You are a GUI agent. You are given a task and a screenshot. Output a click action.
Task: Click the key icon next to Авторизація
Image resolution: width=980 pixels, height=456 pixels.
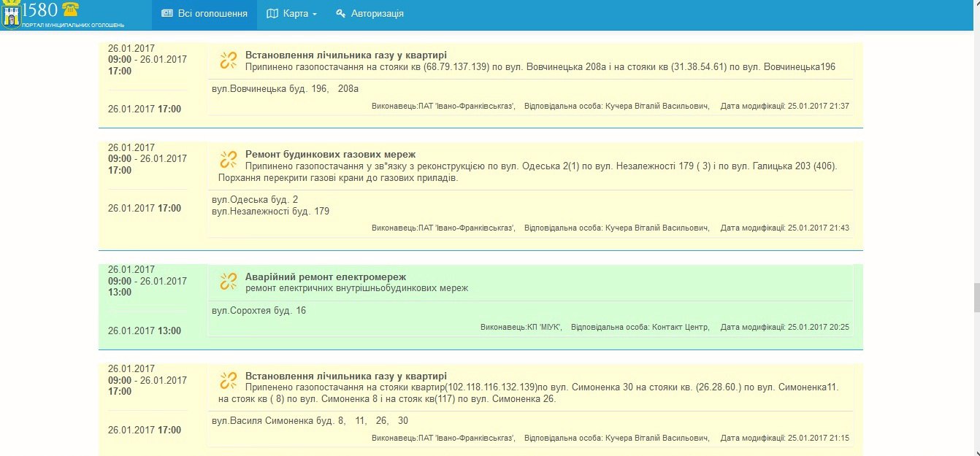point(340,14)
